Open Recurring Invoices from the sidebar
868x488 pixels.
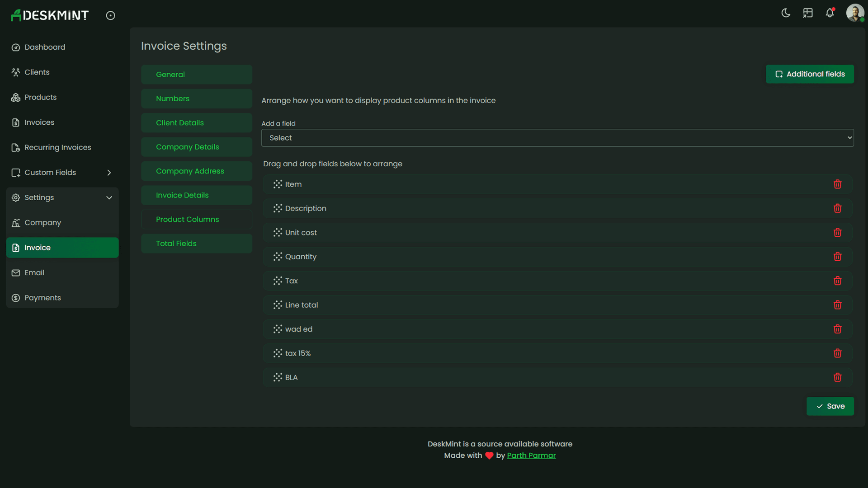pyautogui.click(x=57, y=147)
